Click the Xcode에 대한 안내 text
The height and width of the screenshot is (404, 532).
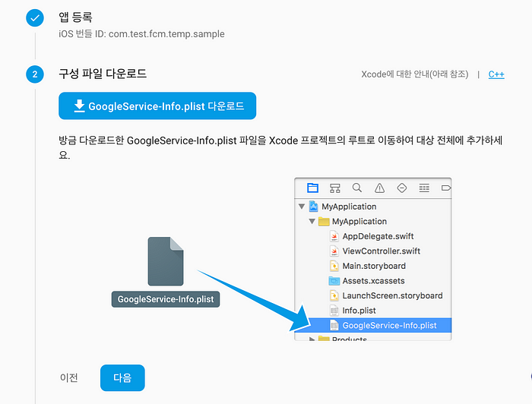(415, 74)
